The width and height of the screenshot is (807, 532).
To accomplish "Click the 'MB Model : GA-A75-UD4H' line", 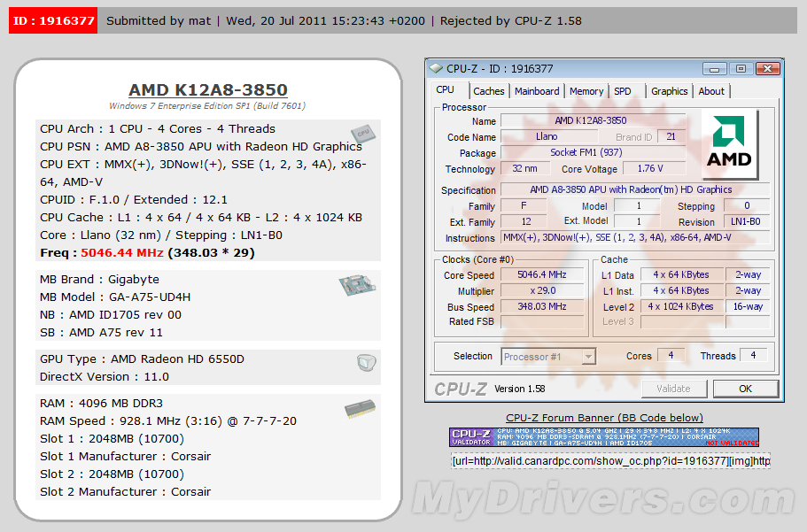I will 115,297.
